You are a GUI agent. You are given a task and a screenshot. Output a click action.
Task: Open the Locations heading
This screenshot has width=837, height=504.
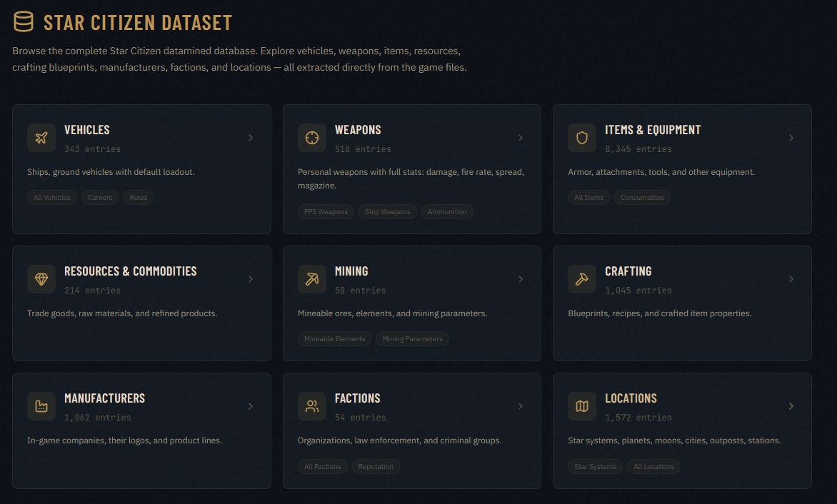(631, 398)
